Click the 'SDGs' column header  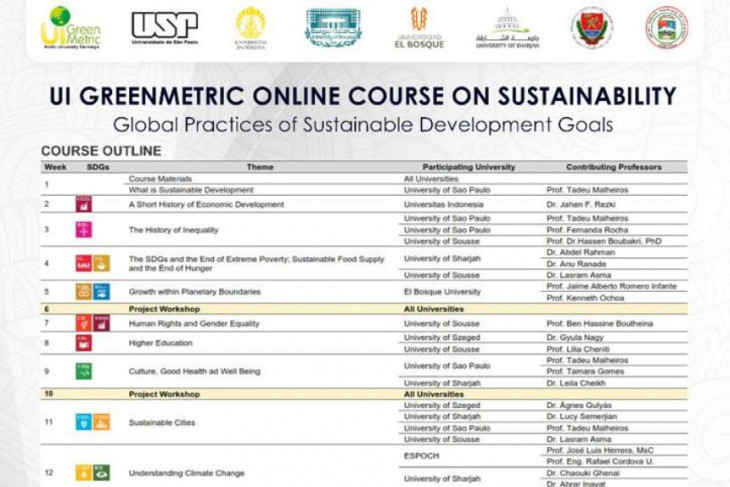pyautogui.click(x=98, y=167)
